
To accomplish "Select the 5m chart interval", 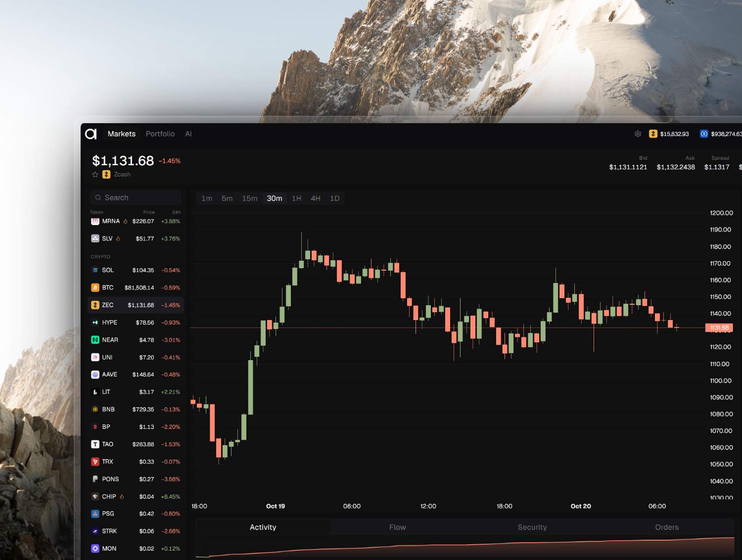I will [227, 198].
